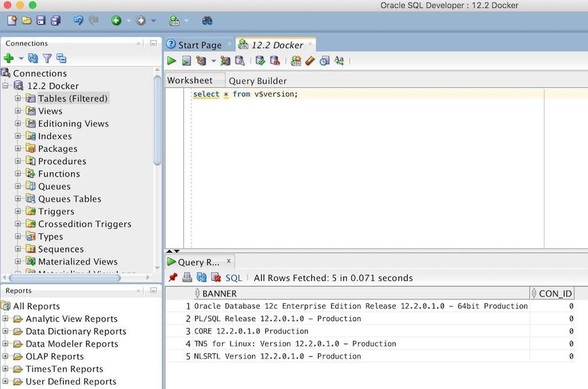Click inside the SQL editor query text

[245, 94]
